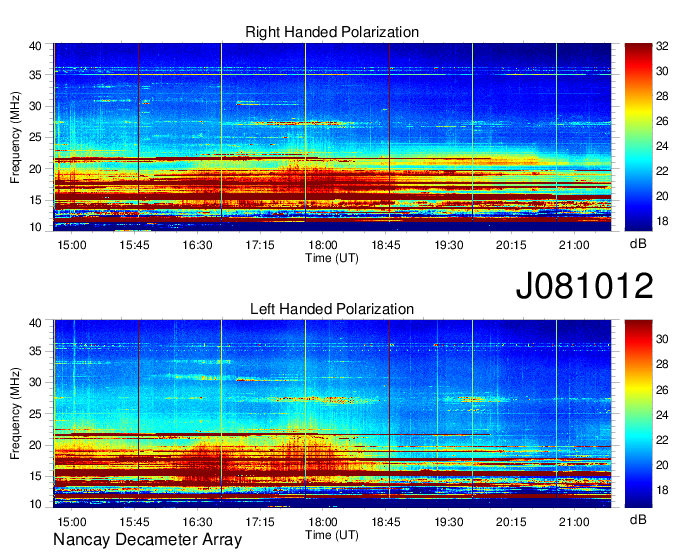Click the 18:00 time tick of the left-handed plot
This screenshot has width=680, height=552.
tap(323, 522)
